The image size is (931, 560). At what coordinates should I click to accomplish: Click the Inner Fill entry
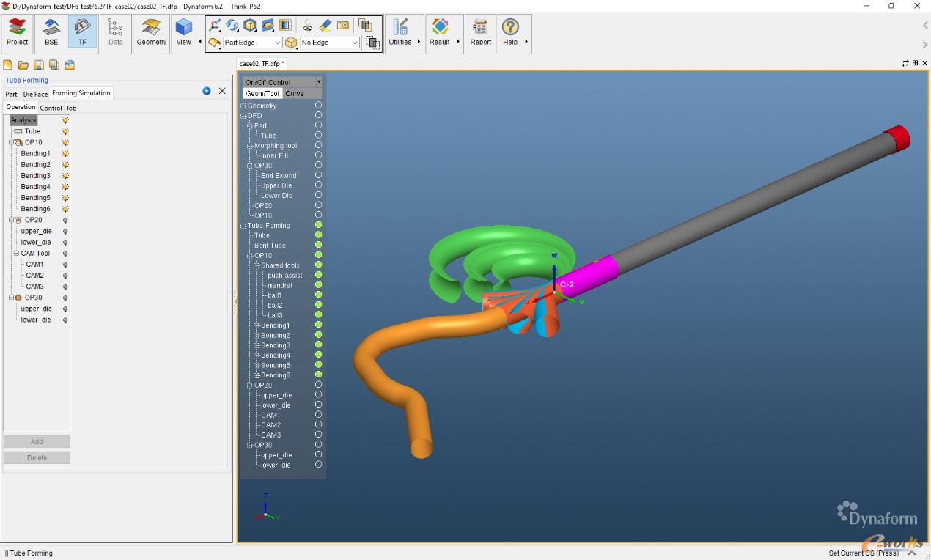274,155
